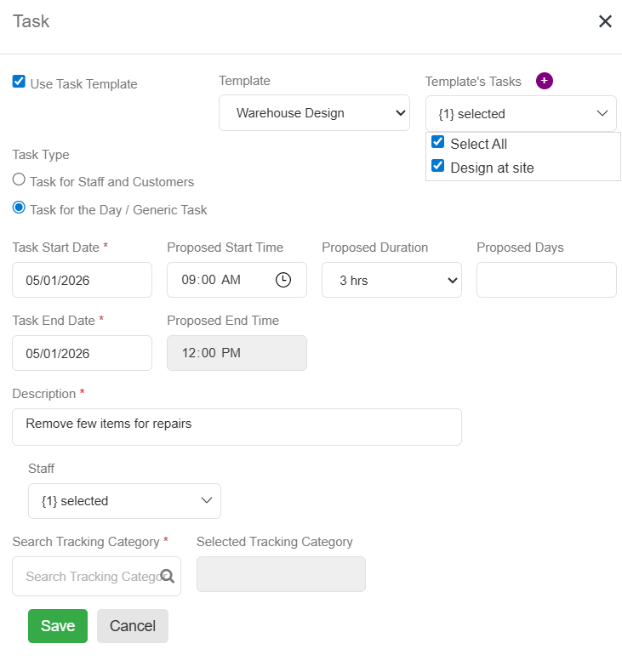The image size is (622, 672).
Task: Click the Task Start Date field
Action: tap(82, 280)
